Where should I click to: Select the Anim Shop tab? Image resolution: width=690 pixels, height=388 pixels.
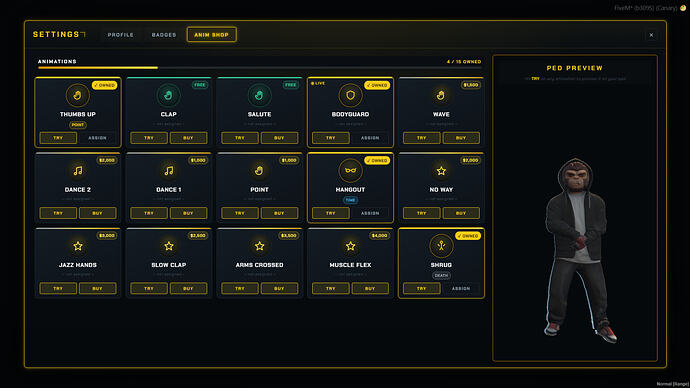coord(212,35)
